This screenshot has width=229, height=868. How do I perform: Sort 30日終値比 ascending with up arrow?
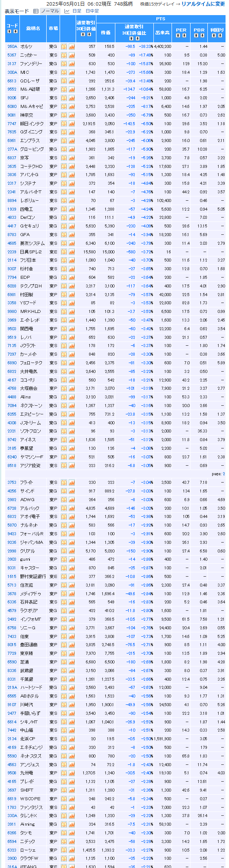pos(131,38)
